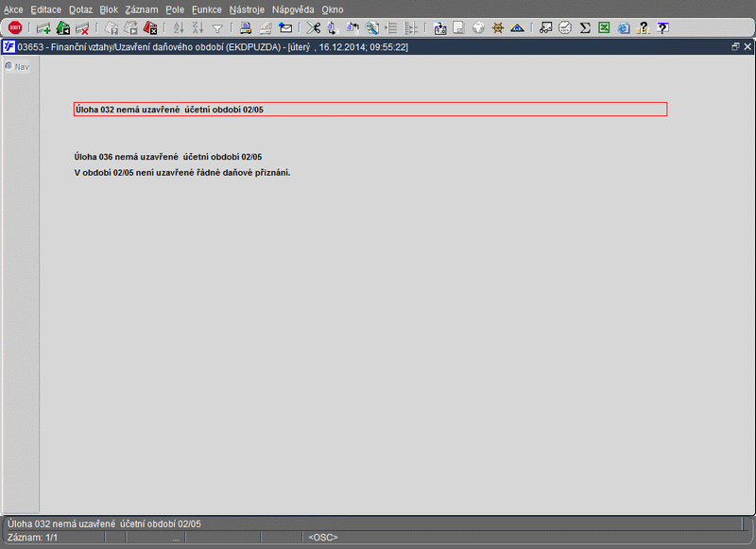
Task: Click the enter query icon with question mark
Action: (112, 28)
